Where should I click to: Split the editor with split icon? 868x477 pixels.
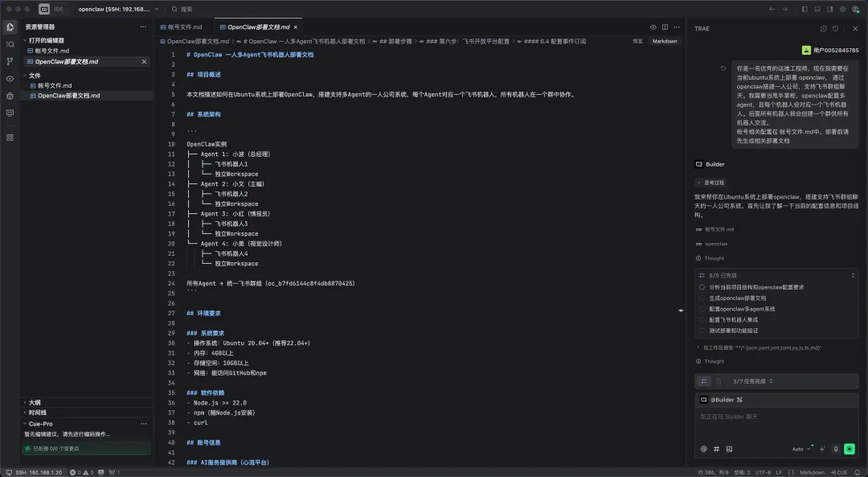tap(665, 27)
